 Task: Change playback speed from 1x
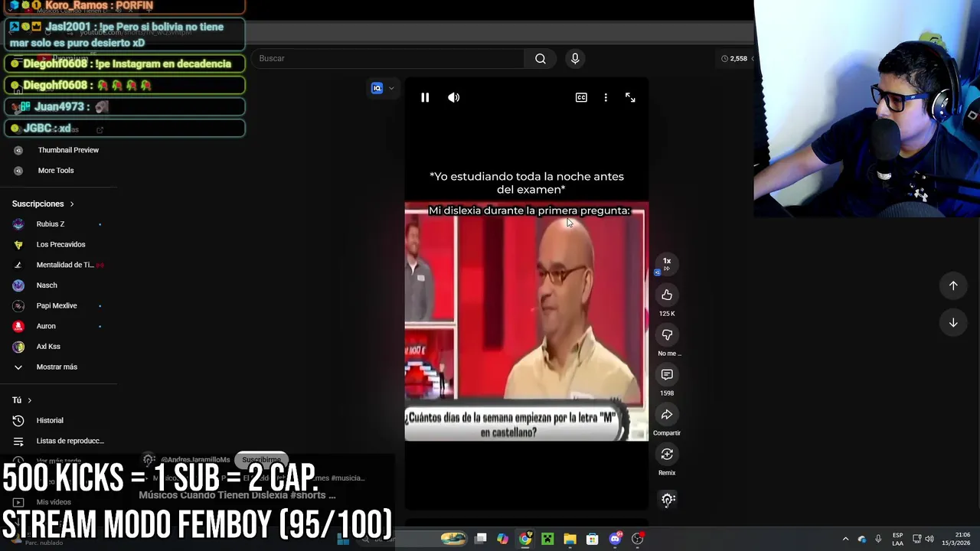coord(667,263)
